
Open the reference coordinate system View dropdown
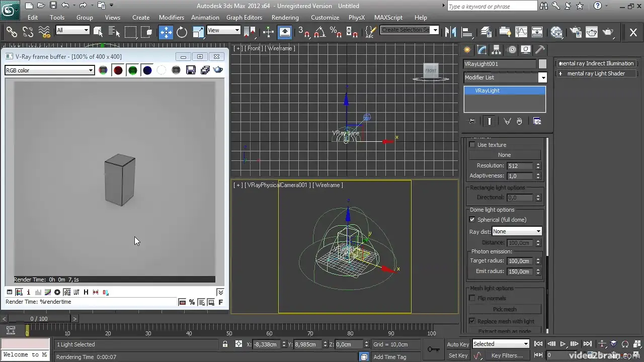(x=223, y=30)
